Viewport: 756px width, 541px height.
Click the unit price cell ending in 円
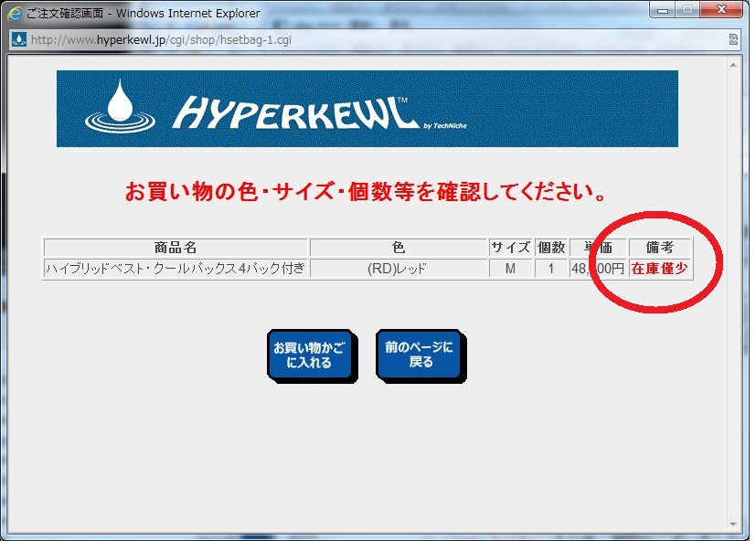point(598,268)
